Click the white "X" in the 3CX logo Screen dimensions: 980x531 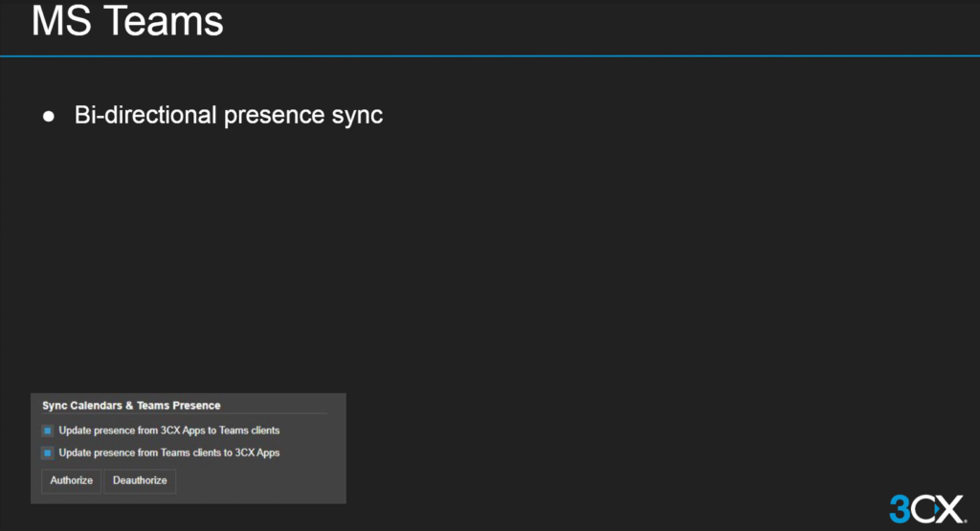[x=948, y=508]
